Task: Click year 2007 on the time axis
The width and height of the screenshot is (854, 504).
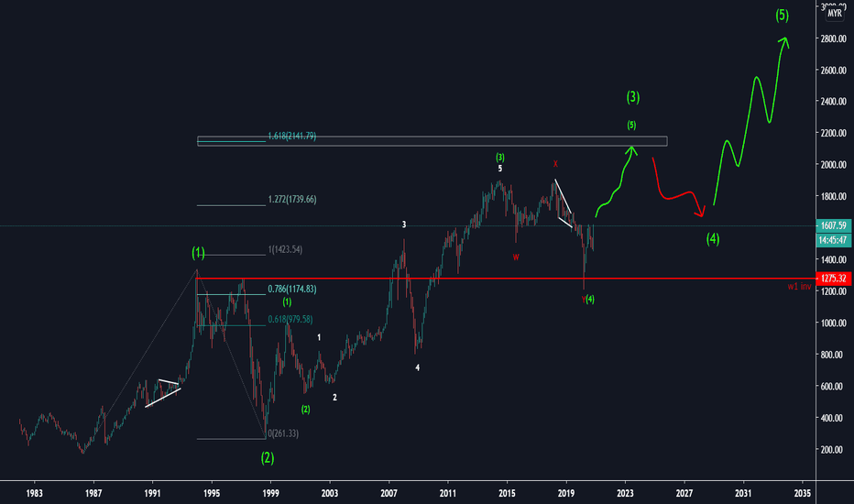Action: pyautogui.click(x=389, y=493)
